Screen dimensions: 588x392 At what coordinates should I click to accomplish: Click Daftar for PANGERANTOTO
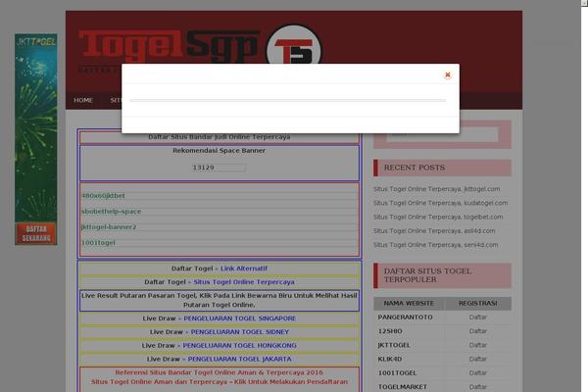point(478,318)
